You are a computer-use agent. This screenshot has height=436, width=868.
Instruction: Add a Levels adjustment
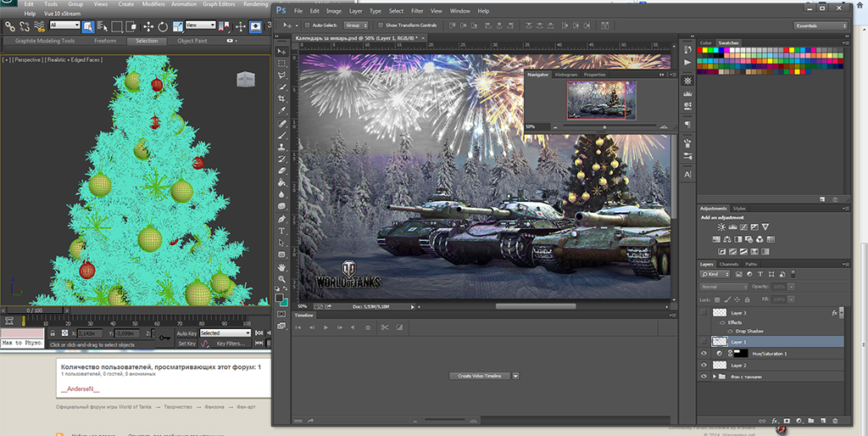click(732, 227)
